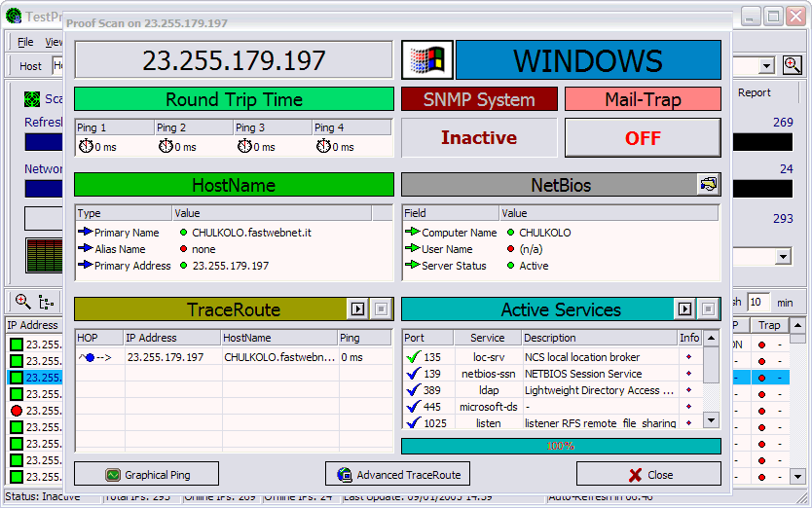Image resolution: width=812 pixels, height=508 pixels.
Task: Click info icon for microsoft-ds port 445
Action: (x=688, y=407)
